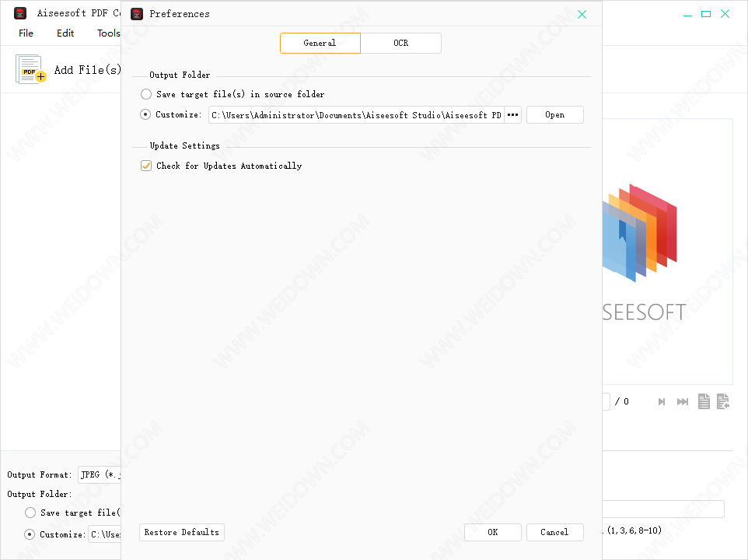748x560 pixels.
Task: Maximize the main Aiseesoft window
Action: (706, 14)
